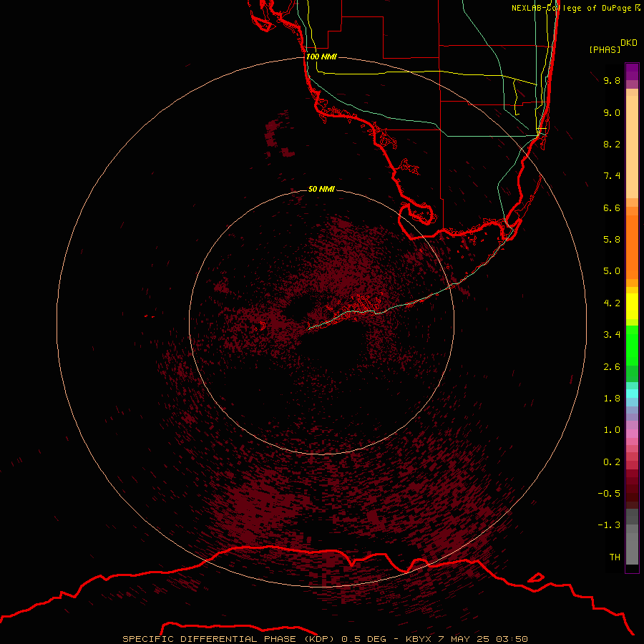
Task: Click the 4.2 legend value
Action: point(612,303)
